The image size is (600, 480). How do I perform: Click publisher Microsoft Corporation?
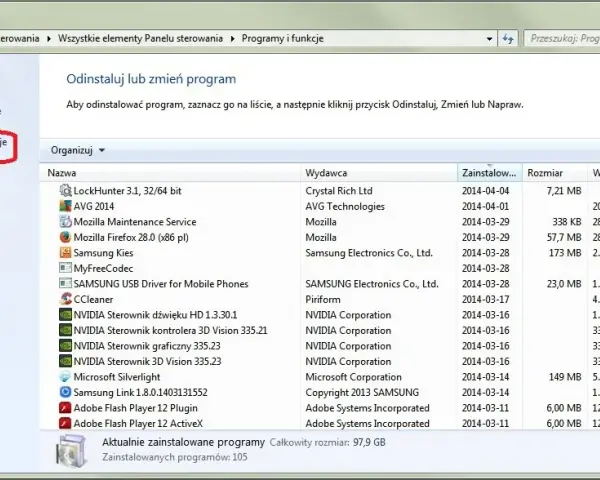353,377
